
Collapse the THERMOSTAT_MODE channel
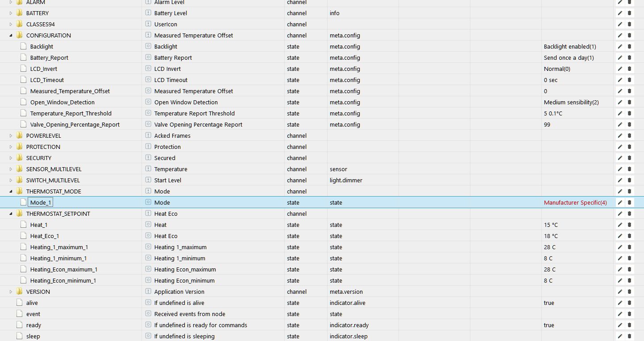click(x=11, y=192)
